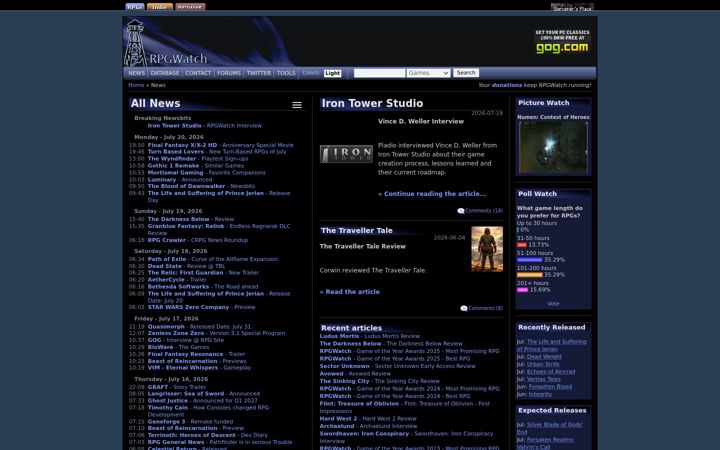Open Zenless Zone Zero news item
This screenshot has height=450, width=720.
pyautogui.click(x=216, y=333)
